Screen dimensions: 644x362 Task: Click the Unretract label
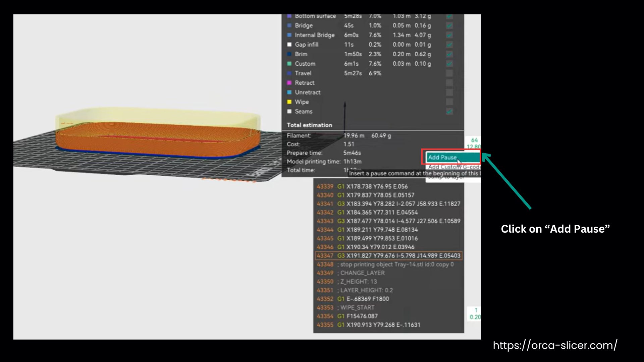coord(308,92)
